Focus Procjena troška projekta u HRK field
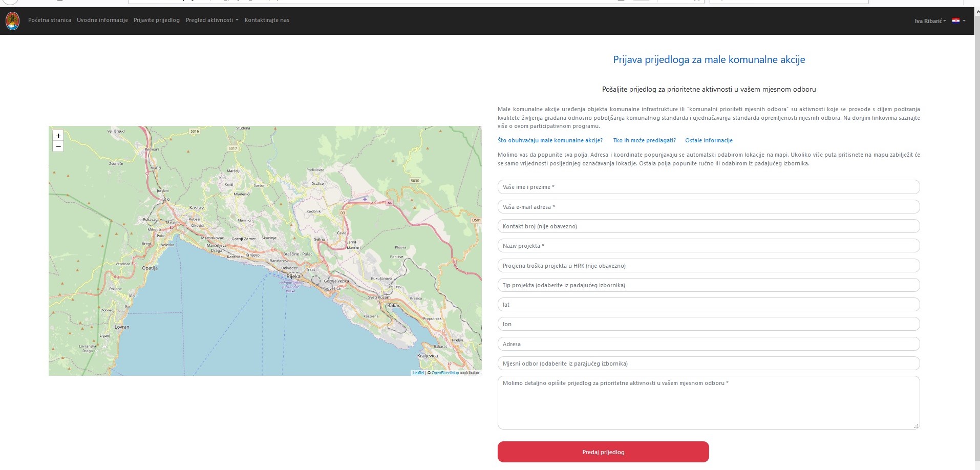This screenshot has height=470, width=980. tap(709, 266)
